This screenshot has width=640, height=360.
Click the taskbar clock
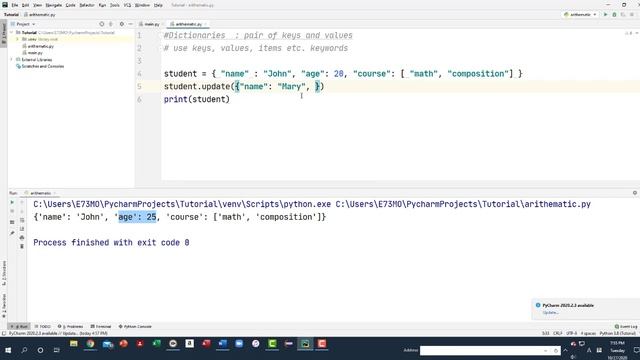[617, 351]
